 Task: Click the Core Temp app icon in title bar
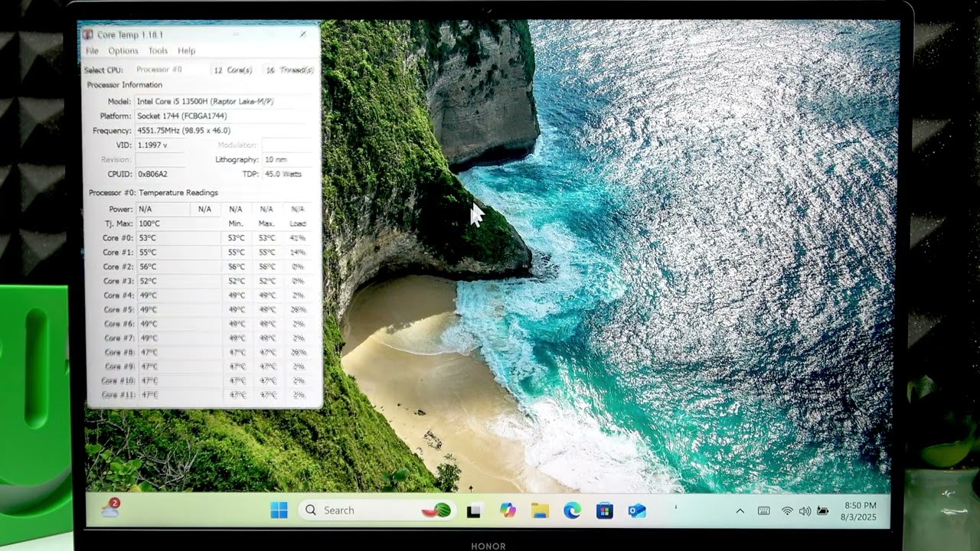pyautogui.click(x=88, y=34)
